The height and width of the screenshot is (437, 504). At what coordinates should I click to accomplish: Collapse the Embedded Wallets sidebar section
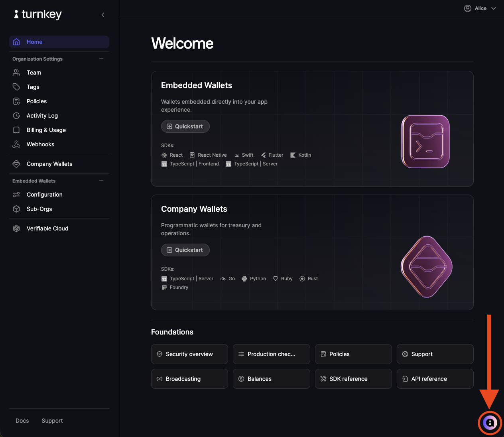pos(101,181)
